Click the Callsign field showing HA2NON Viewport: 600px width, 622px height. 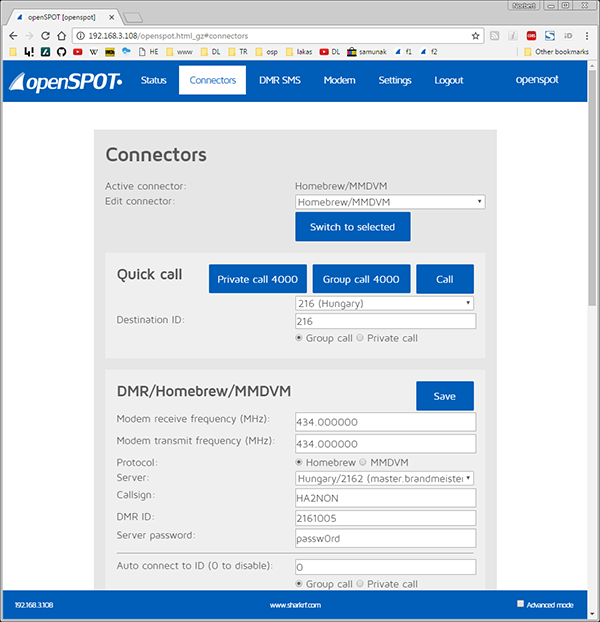point(385,498)
